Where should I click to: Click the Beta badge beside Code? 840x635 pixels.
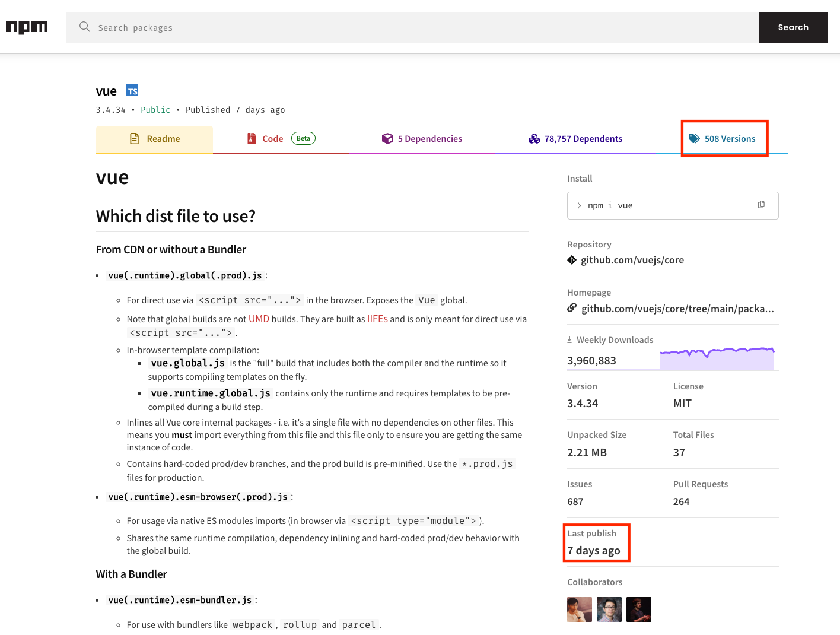pos(303,139)
